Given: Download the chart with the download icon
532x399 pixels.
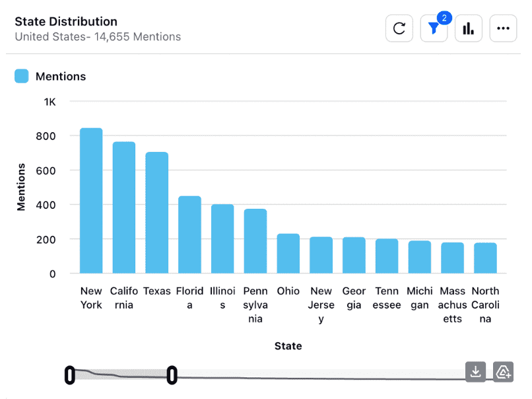Looking at the screenshot, I should point(475,372).
